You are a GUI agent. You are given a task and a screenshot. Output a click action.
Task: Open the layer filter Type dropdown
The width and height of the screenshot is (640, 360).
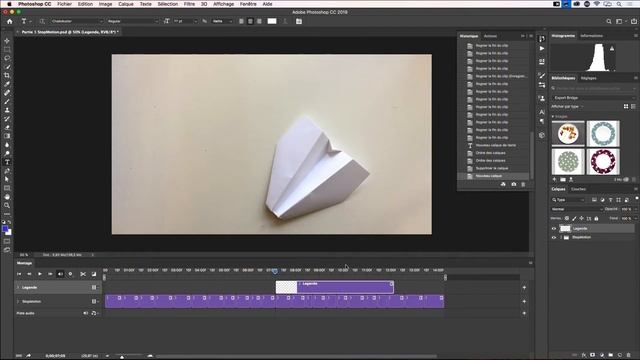[568, 200]
